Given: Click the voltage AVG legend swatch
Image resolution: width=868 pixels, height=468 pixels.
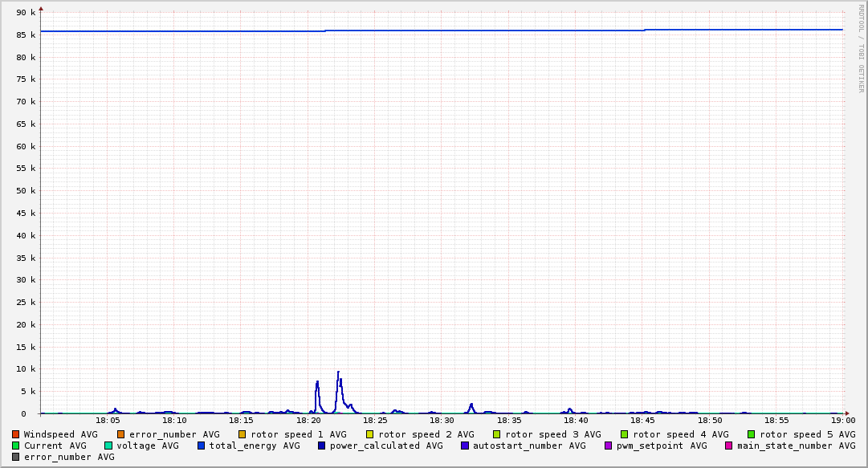Looking at the screenshot, I should (x=108, y=446).
